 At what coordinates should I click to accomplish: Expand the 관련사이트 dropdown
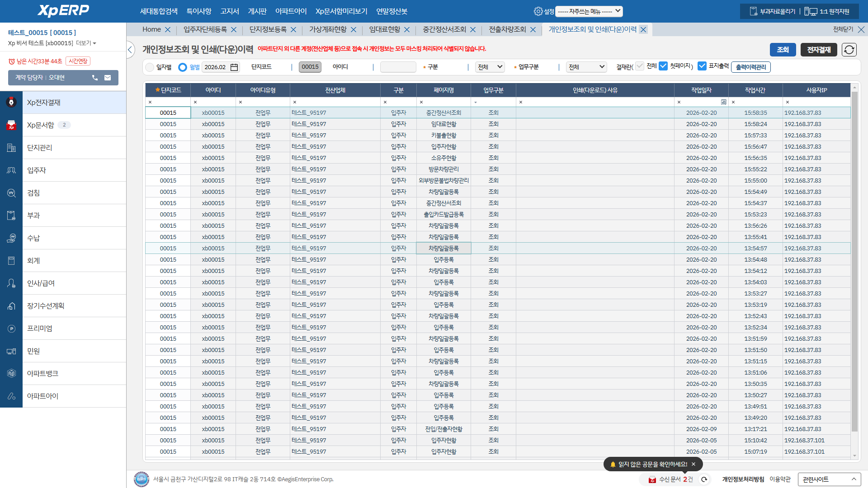[x=829, y=479]
